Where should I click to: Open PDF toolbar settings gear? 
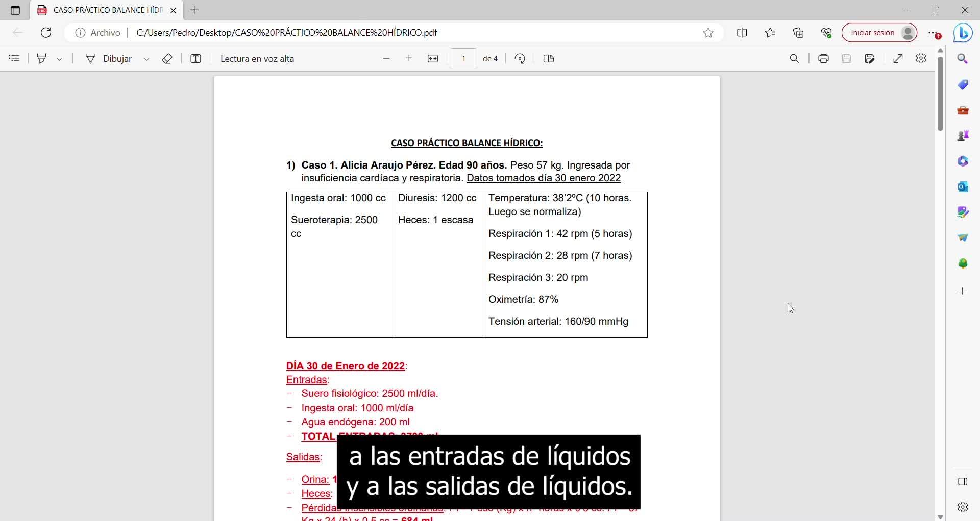(921, 59)
